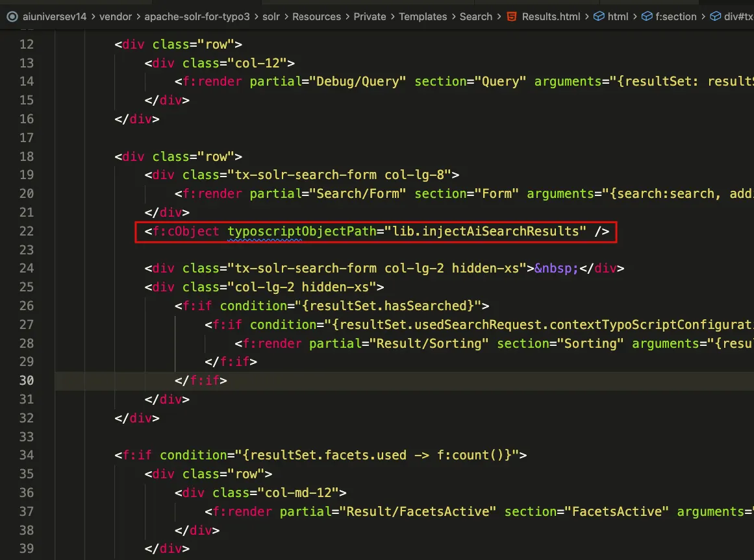This screenshot has width=754, height=560.
Task: Click the &nbsp; entity on line 24
Action: (x=557, y=269)
